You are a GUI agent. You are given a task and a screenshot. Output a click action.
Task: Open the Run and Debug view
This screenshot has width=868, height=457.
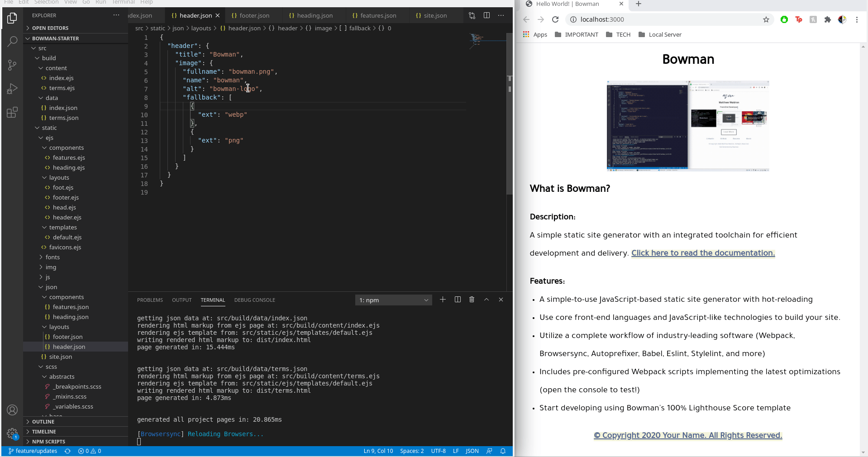[x=12, y=89]
